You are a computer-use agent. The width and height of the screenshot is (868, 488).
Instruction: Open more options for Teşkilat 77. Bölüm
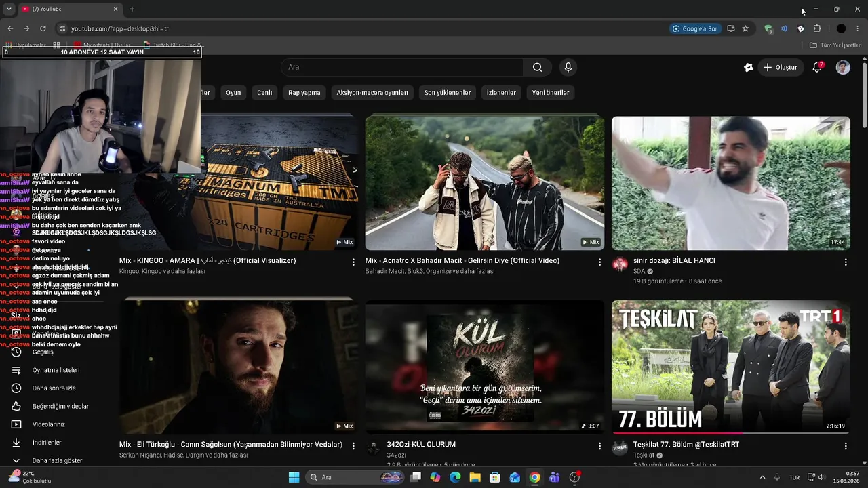846,446
